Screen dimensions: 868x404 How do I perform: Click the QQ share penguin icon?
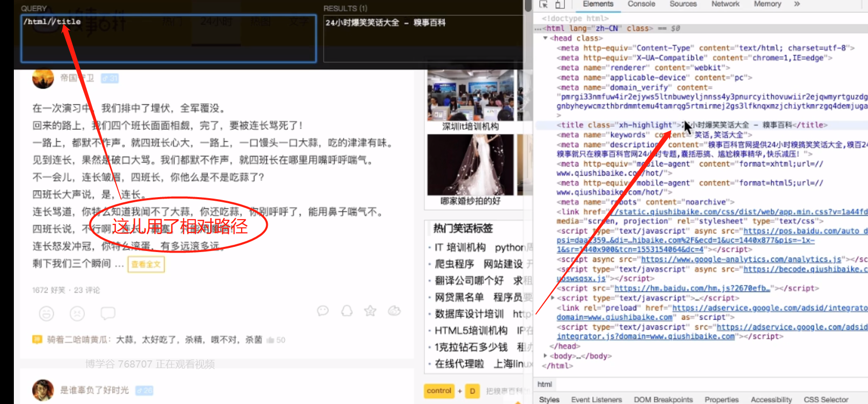click(347, 311)
